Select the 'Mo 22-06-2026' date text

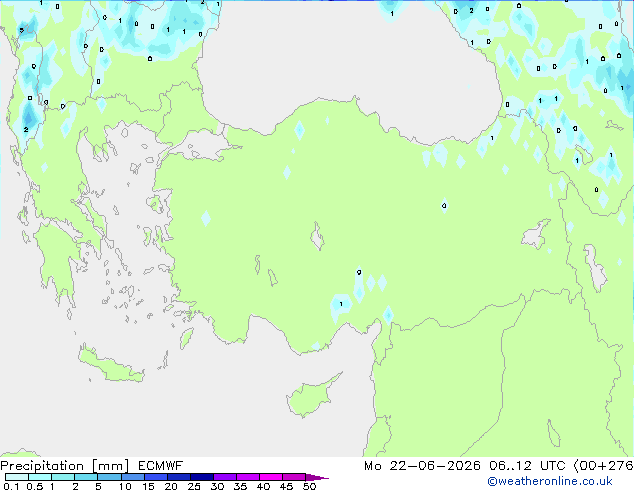(422, 466)
